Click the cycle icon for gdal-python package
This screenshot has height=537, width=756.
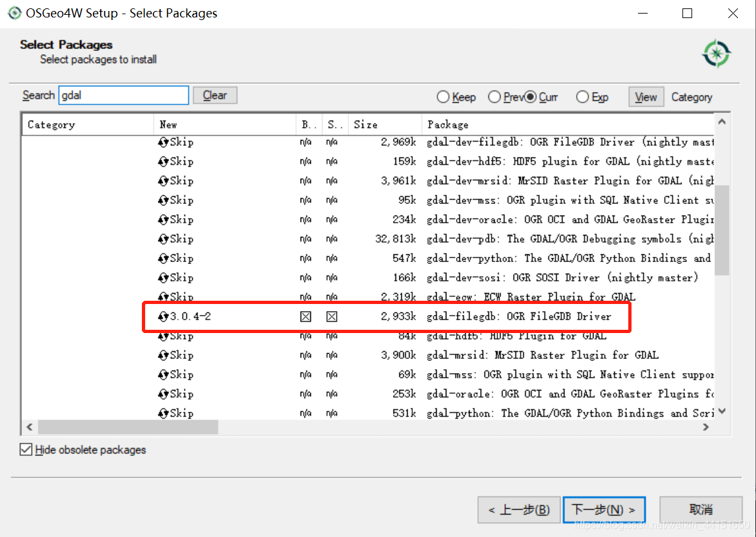pos(163,413)
